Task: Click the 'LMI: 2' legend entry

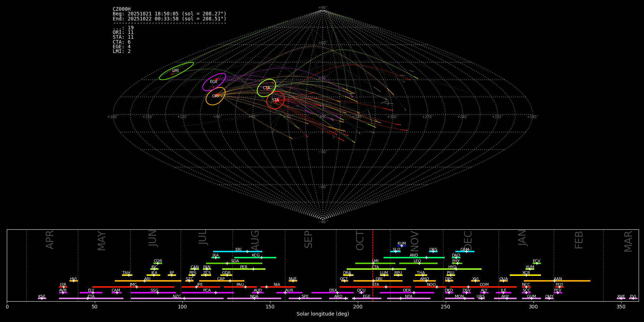Action: [122, 52]
